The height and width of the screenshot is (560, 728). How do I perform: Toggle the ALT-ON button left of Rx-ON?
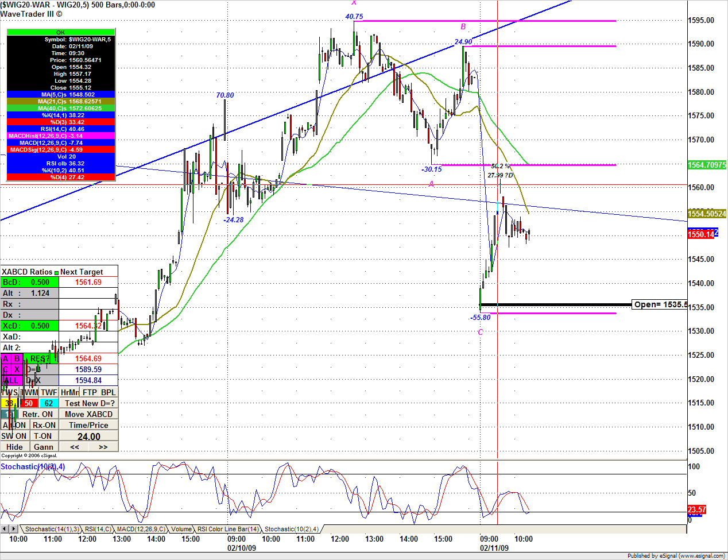14,425
